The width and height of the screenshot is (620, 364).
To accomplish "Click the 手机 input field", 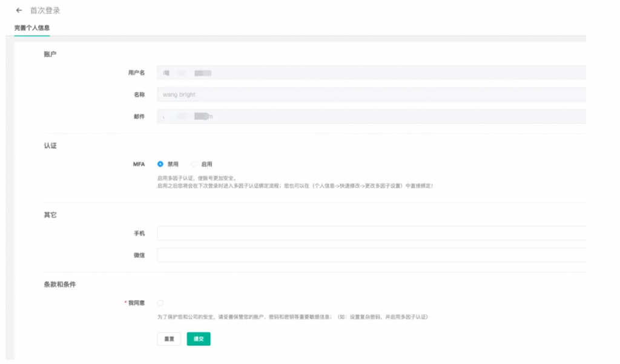I will [x=371, y=233].
